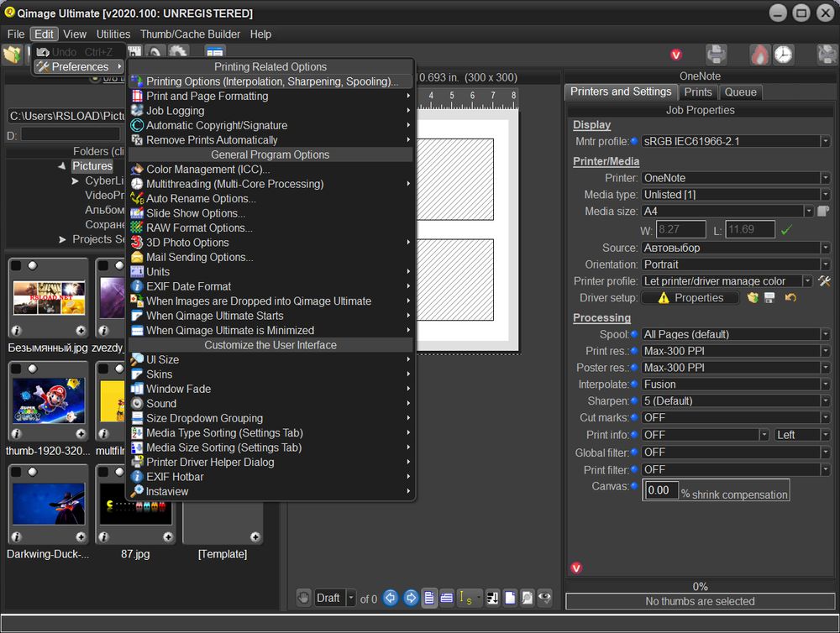This screenshot has height=633, width=840.
Task: Go to next page with right blue arrow
Action: [x=411, y=598]
